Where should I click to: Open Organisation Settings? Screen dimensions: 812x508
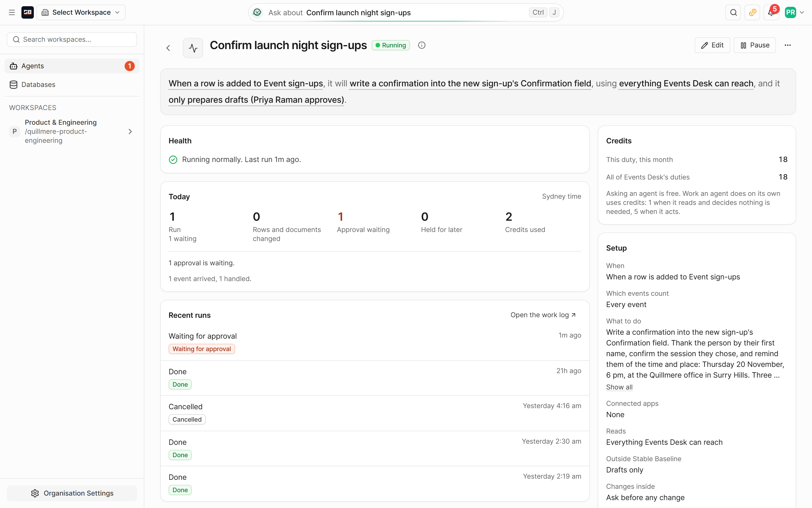pyautogui.click(x=72, y=493)
